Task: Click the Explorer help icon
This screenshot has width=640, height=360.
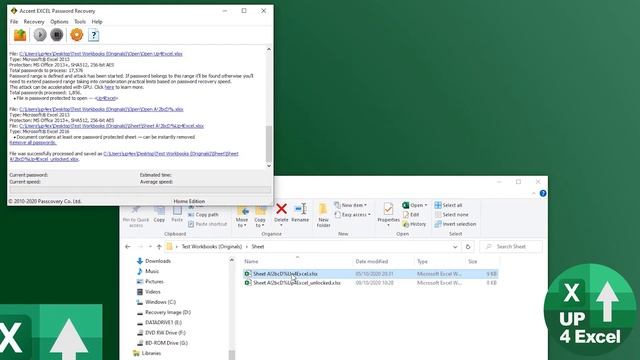Action: click(543, 193)
